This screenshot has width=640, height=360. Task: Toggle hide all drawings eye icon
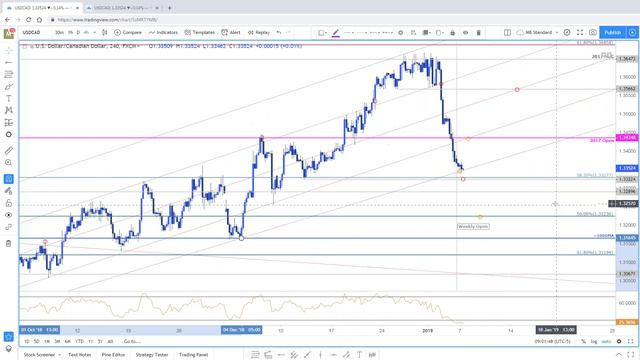pyautogui.click(x=9, y=215)
